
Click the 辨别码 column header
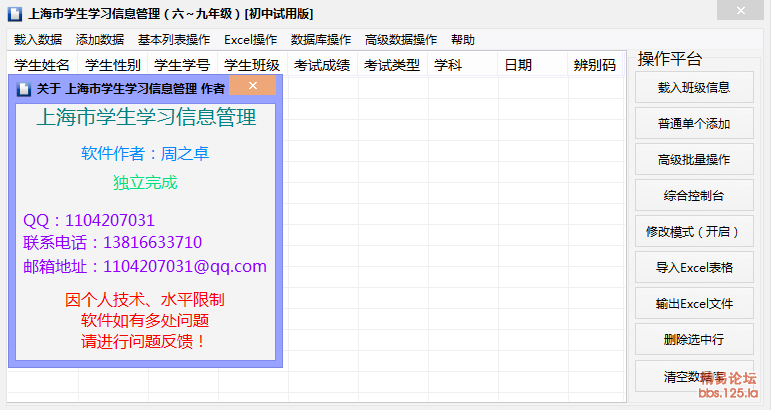[595, 65]
